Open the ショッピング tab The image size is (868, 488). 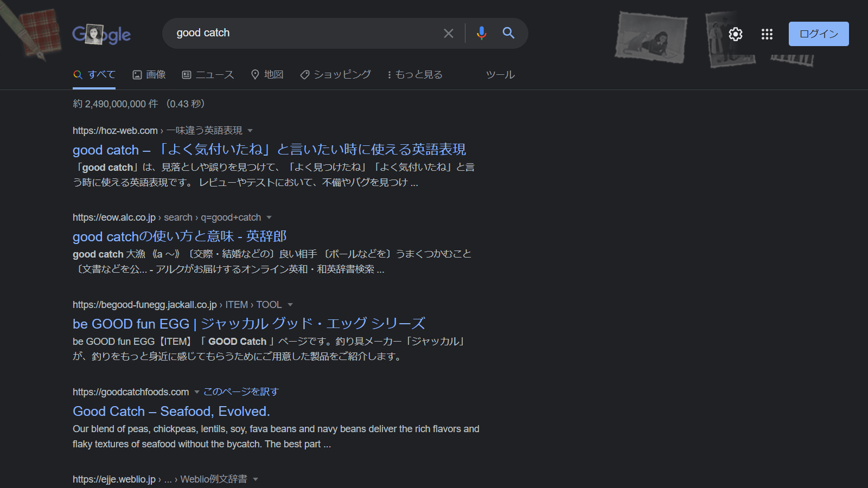tap(336, 75)
